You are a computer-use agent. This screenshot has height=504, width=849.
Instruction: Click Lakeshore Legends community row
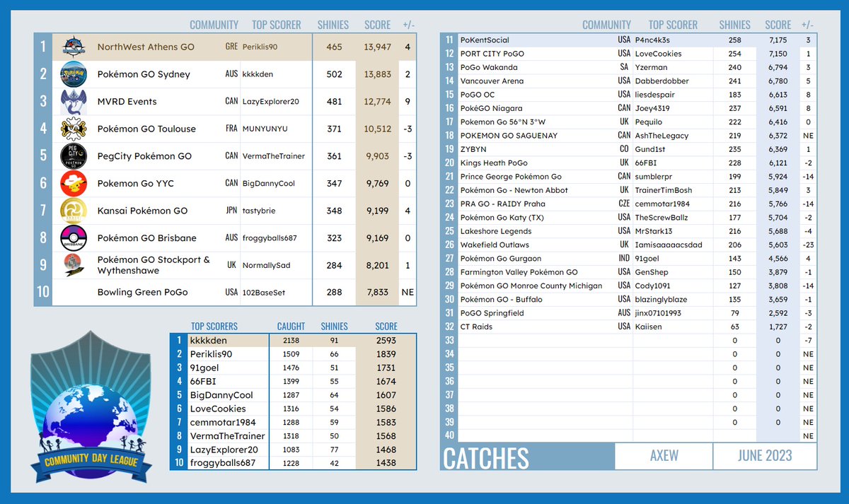point(636,231)
